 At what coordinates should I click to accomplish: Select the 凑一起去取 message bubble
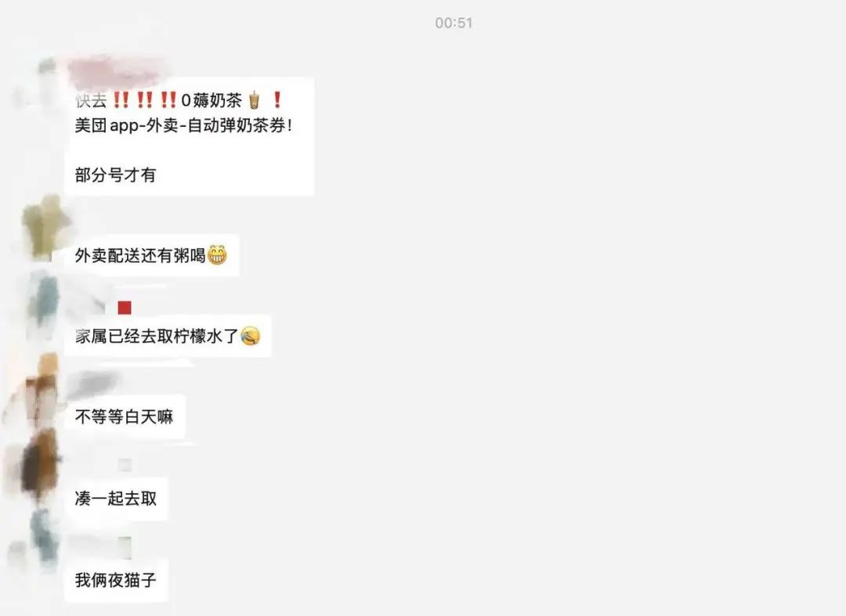pyautogui.click(x=116, y=499)
